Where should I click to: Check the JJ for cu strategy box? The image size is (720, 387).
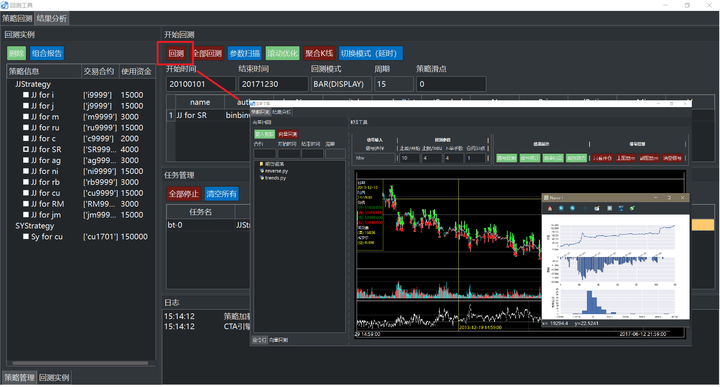(26, 193)
